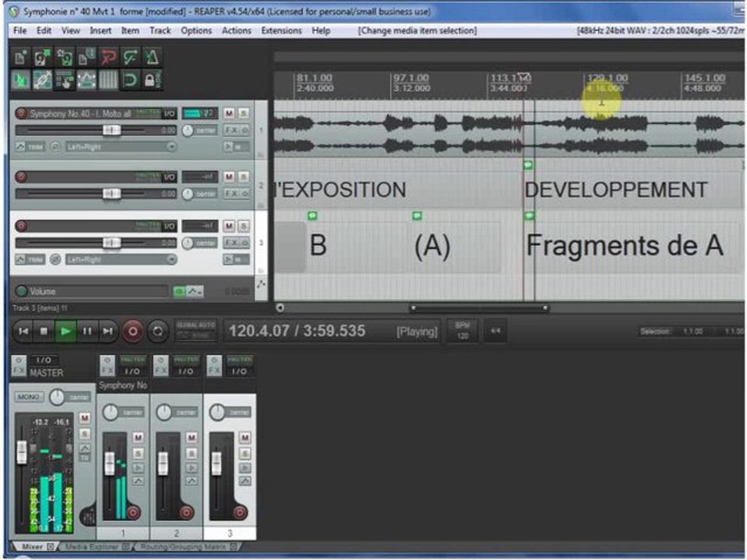Stop playback in transport
The height and width of the screenshot is (560, 747).
(44, 331)
